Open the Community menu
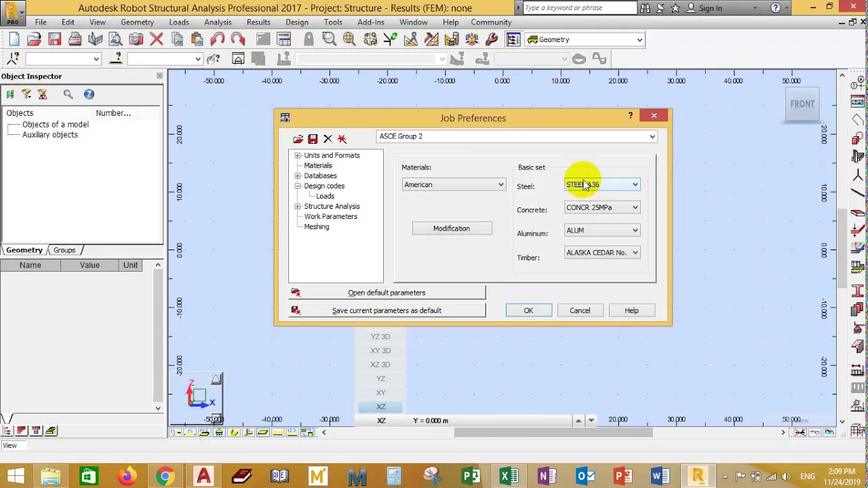 (491, 22)
